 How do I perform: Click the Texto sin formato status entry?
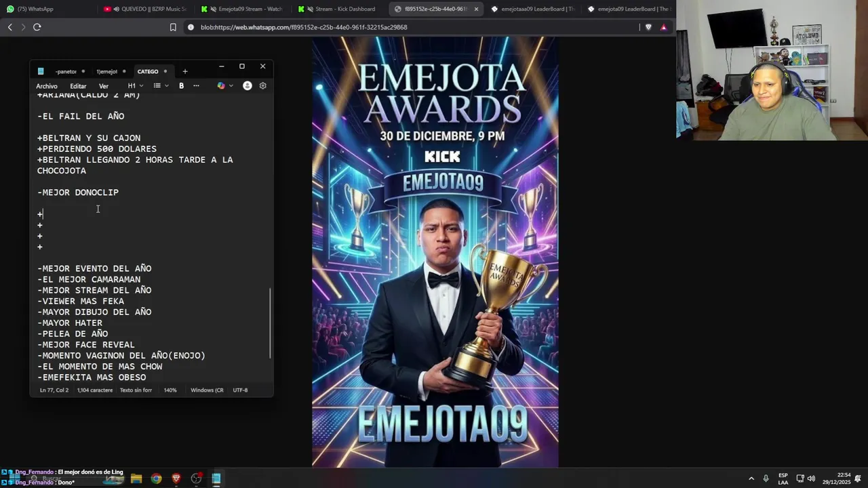136,390
